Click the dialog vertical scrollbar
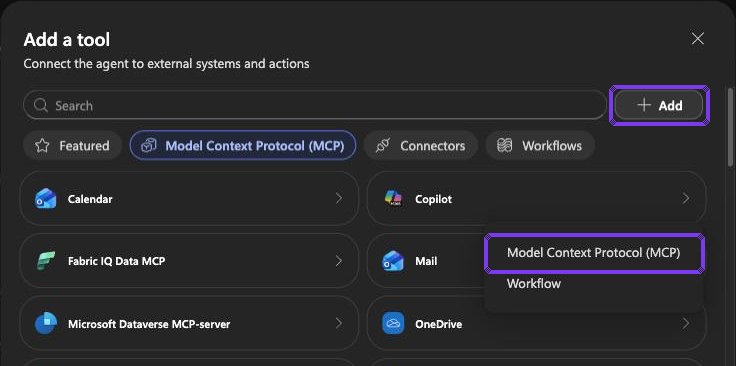The image size is (736, 366). point(730,127)
